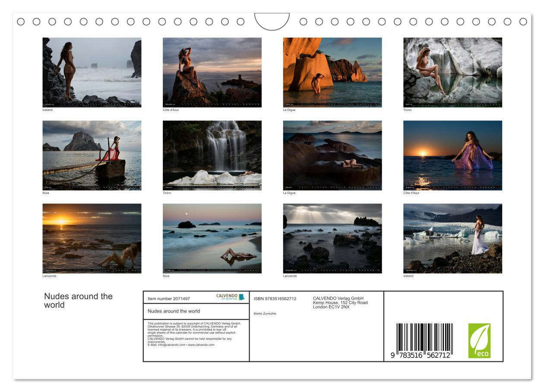Select the October Ibiza moonlit beach thumbnail
This screenshot has height=392, width=544.
tap(212, 238)
